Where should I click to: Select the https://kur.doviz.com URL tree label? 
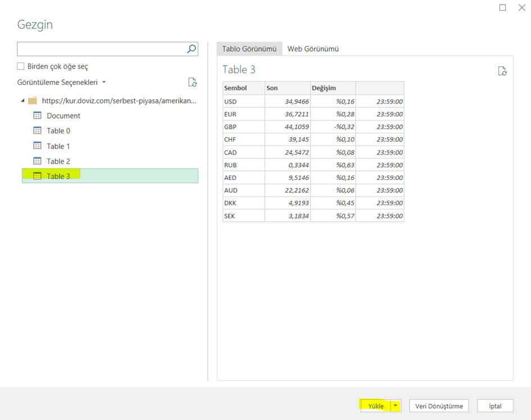pyautogui.click(x=119, y=101)
